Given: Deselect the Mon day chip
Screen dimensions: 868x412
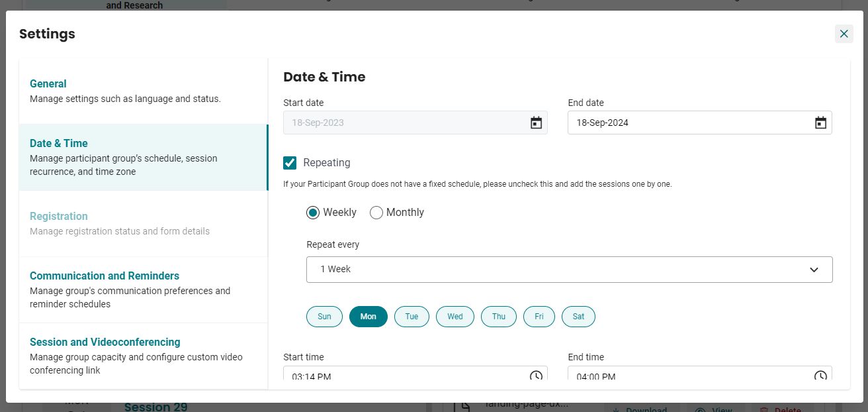Looking at the screenshot, I should point(369,317).
